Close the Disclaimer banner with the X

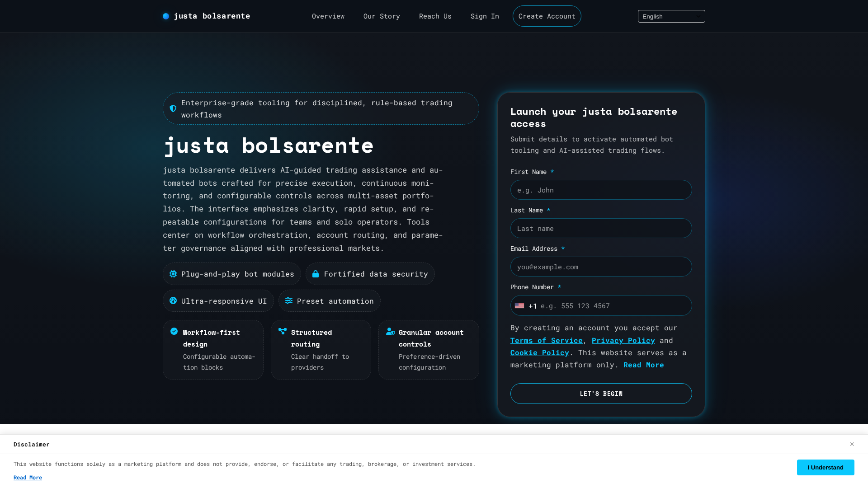(x=852, y=444)
